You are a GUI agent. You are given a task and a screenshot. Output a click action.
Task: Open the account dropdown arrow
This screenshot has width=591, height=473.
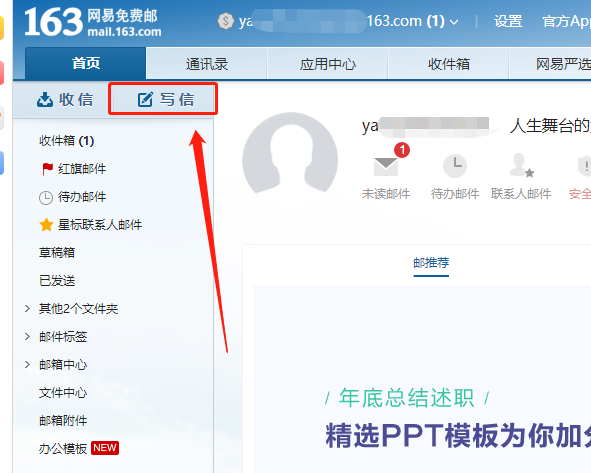coord(455,22)
